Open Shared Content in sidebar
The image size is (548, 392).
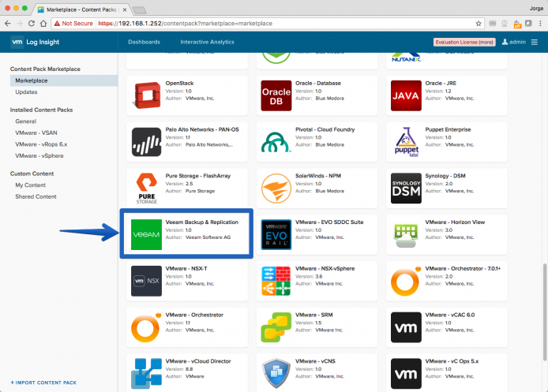[x=36, y=197]
